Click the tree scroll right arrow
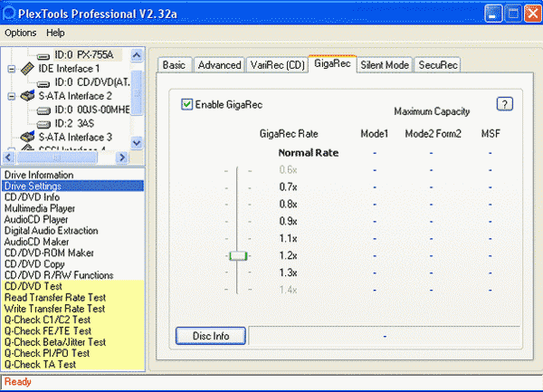Image resolution: width=543 pixels, height=392 pixels. coord(122,158)
